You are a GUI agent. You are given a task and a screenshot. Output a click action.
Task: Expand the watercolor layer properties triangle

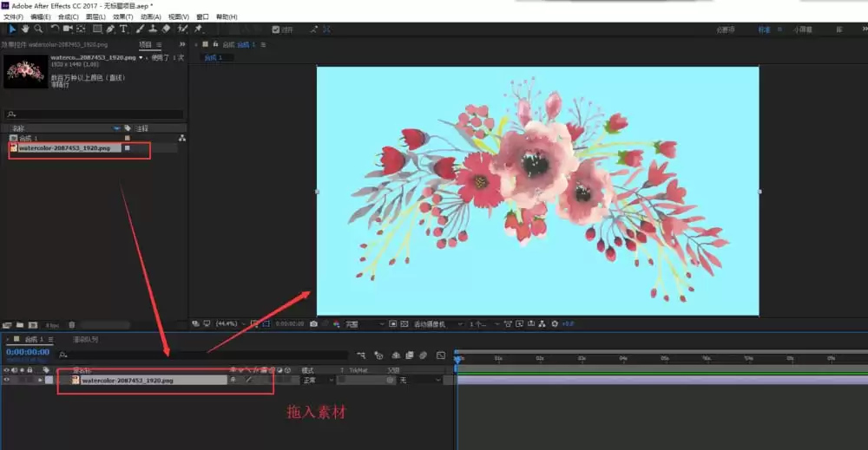(40, 381)
